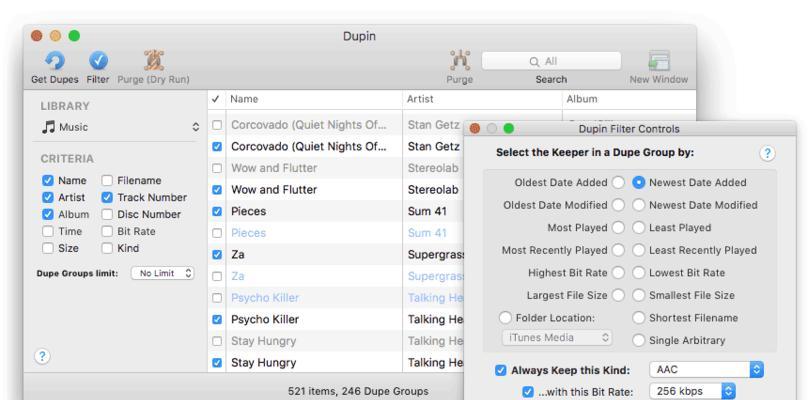Uncheck the black Stay Hungry row checkbox
The image size is (808, 400).
pyautogui.click(x=217, y=363)
